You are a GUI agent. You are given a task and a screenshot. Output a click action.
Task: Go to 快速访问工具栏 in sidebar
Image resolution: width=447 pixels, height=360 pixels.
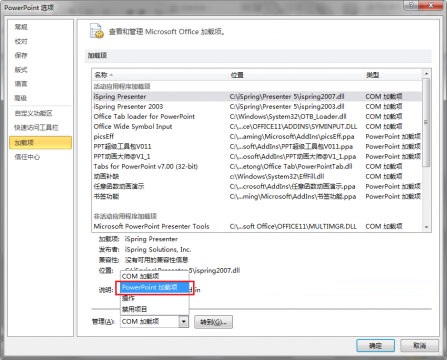[x=36, y=128]
